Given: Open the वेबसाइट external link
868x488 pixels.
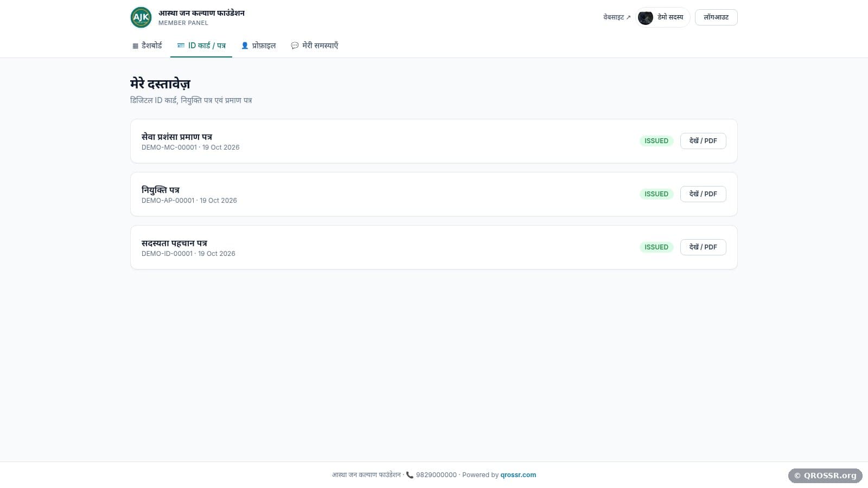Looking at the screenshot, I should click(617, 17).
